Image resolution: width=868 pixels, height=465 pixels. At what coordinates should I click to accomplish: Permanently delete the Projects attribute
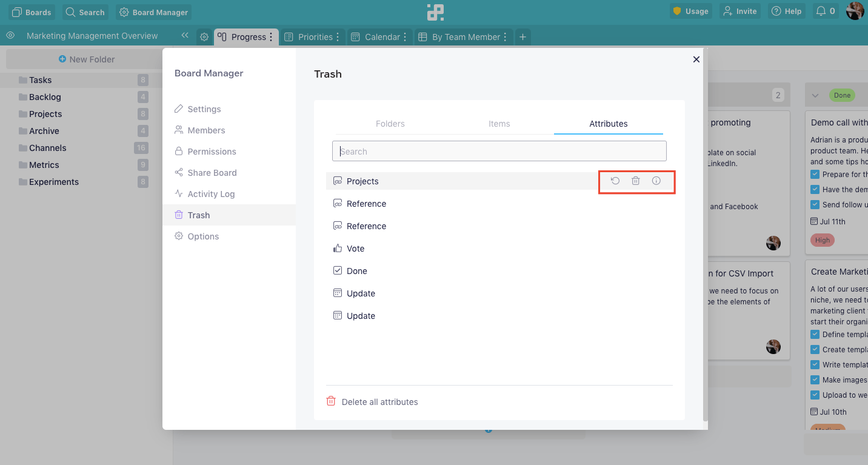coord(636,181)
